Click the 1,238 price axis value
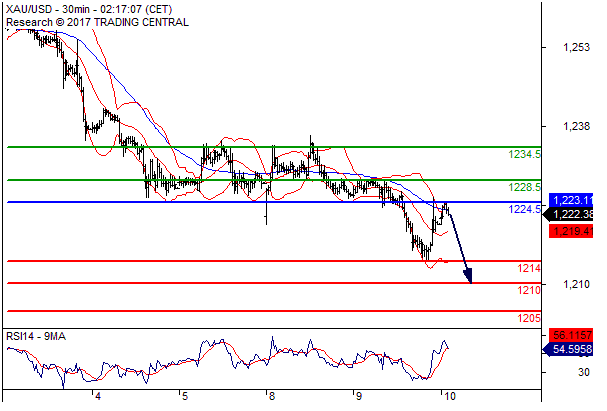607x411 pixels. (x=576, y=126)
